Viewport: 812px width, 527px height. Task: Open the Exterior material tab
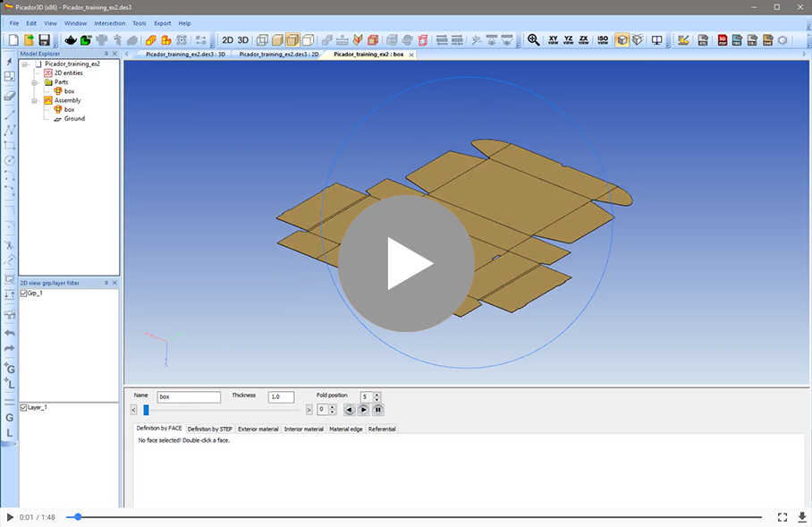pos(258,429)
